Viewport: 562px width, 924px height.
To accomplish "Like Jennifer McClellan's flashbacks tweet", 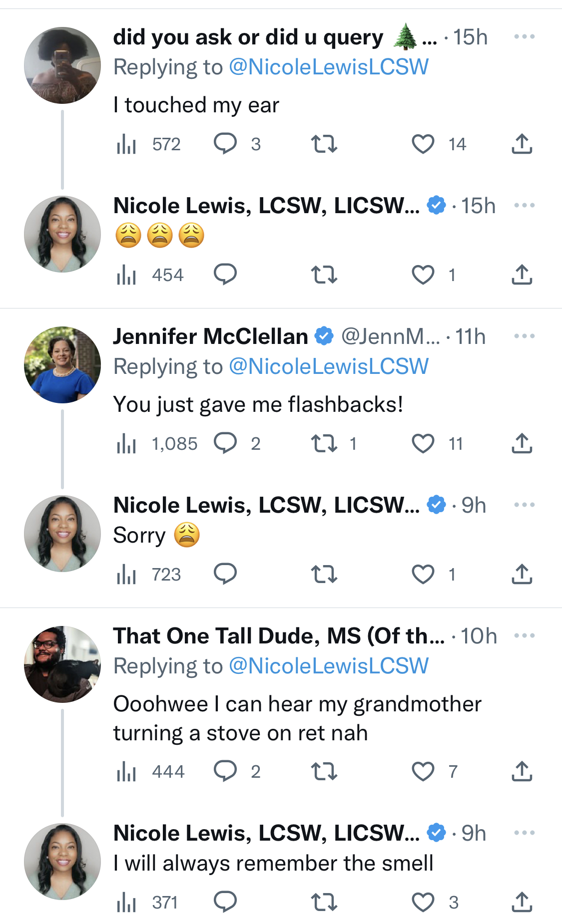I will (423, 443).
